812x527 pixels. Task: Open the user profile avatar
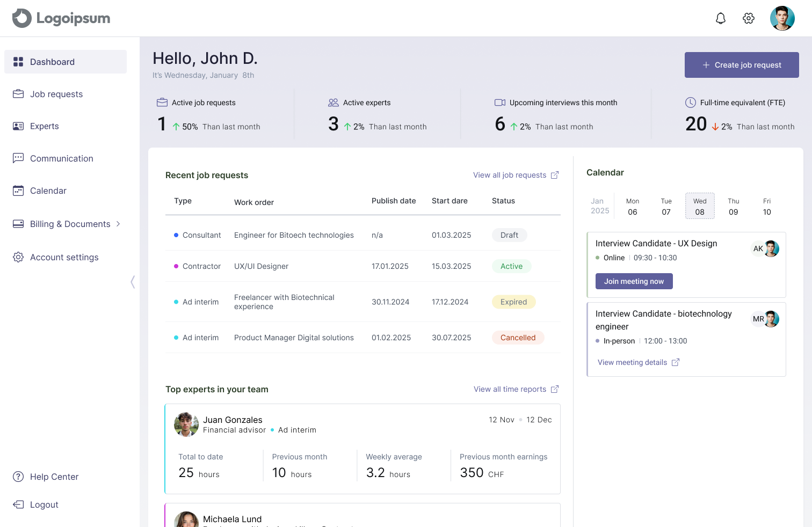click(x=782, y=19)
